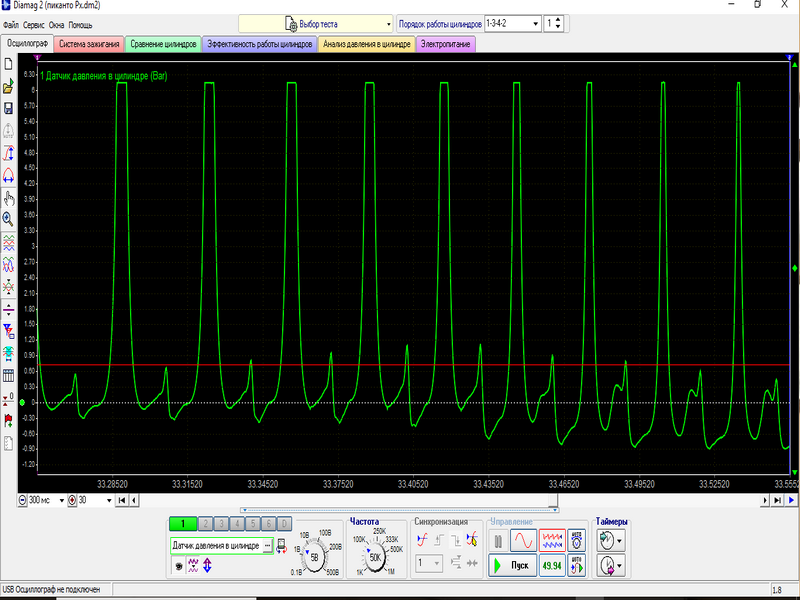Select horizontal arc measurement cursor tool
800x600 pixels.
(8, 176)
